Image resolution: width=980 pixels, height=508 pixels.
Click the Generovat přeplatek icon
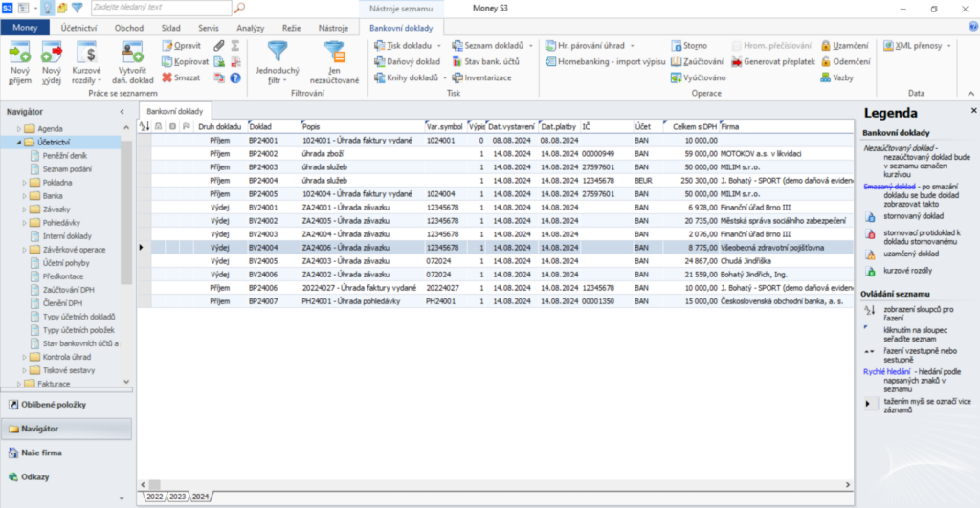pyautogui.click(x=737, y=61)
